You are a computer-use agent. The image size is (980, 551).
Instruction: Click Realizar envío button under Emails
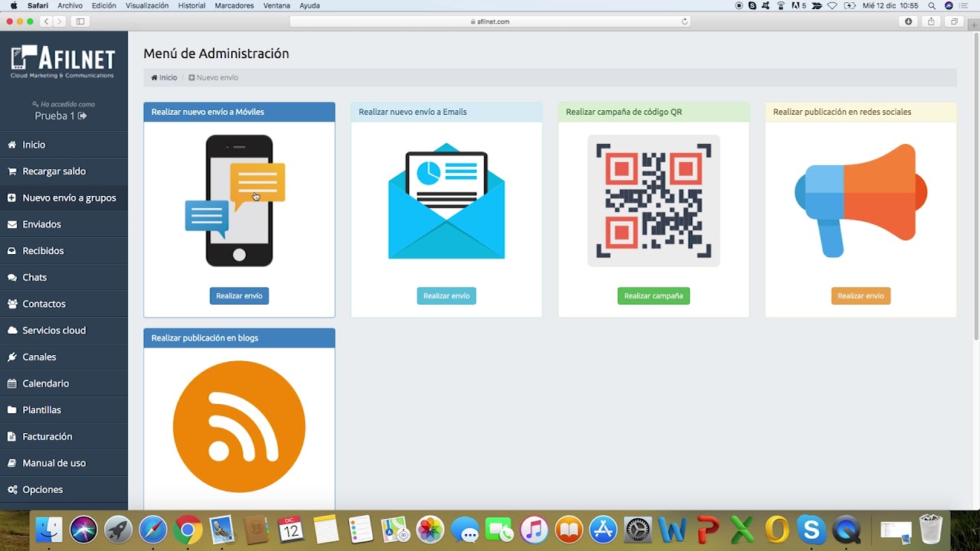446,296
